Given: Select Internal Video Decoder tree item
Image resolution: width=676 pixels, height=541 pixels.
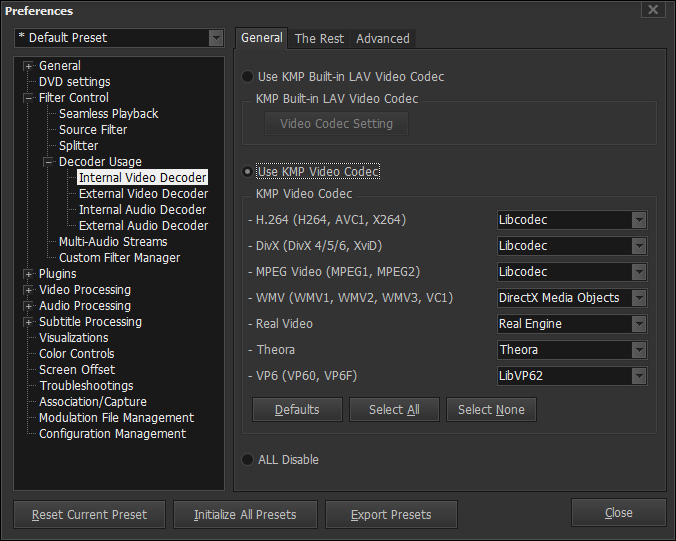Looking at the screenshot, I should point(143,178).
